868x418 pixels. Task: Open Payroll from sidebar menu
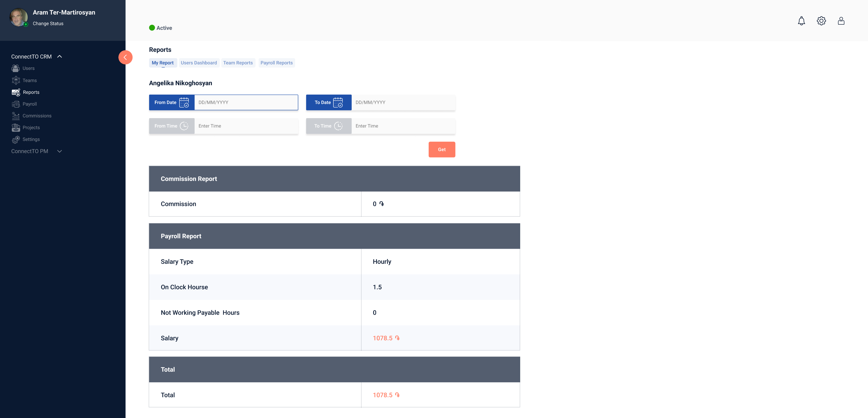pyautogui.click(x=30, y=104)
